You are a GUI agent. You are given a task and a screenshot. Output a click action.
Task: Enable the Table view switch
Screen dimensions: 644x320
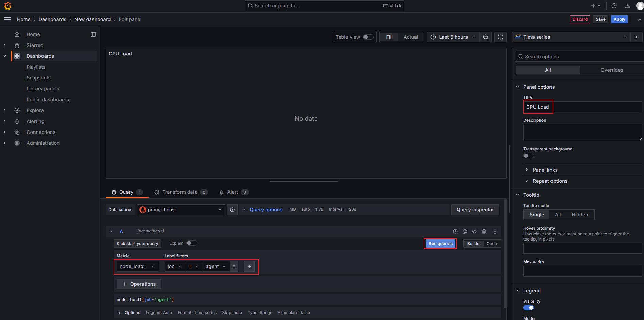point(368,37)
